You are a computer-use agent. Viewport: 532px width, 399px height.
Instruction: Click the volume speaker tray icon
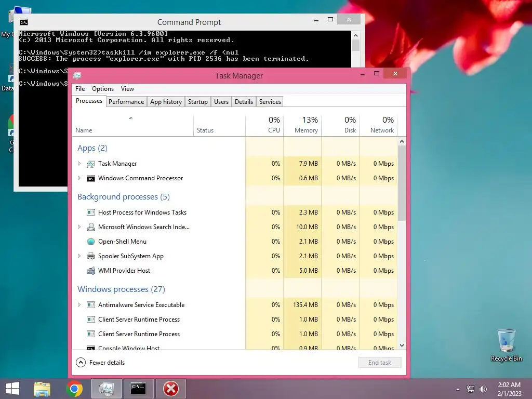tap(483, 389)
